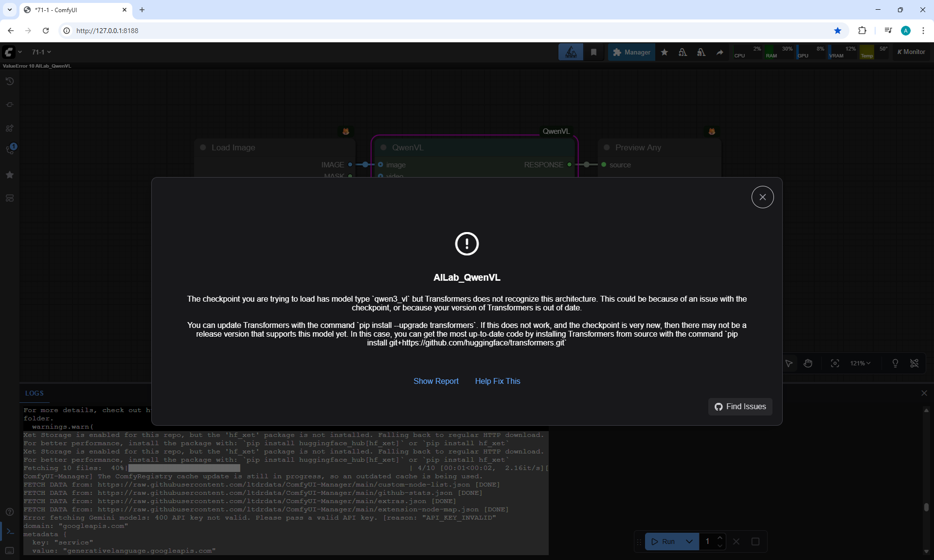Click the share arrow icon in toolbar
934x560 pixels.
[x=719, y=52]
